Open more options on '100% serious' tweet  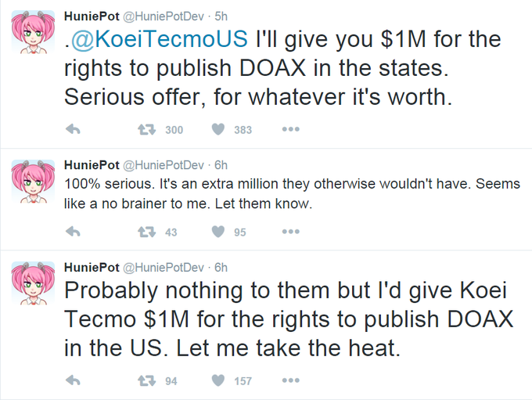coord(291,232)
